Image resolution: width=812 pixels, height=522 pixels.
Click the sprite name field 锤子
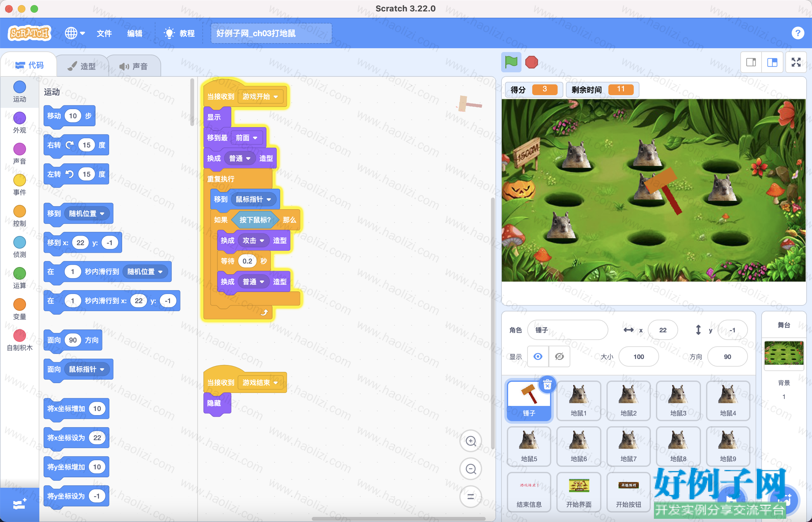click(x=567, y=330)
